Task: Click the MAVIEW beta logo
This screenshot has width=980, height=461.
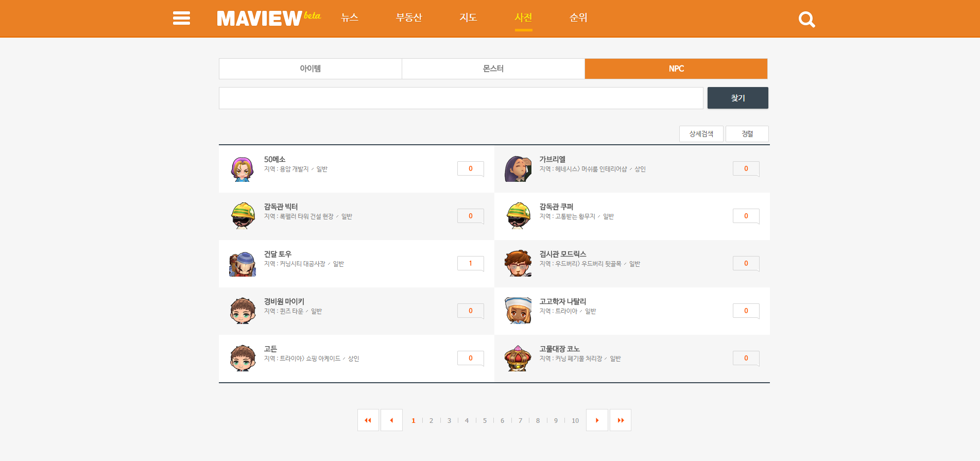Action: (268, 19)
